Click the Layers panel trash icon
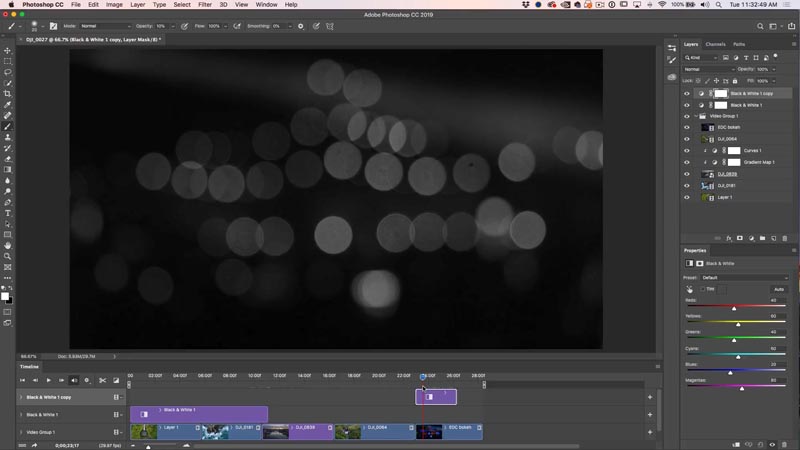The image size is (800, 450). (785, 238)
